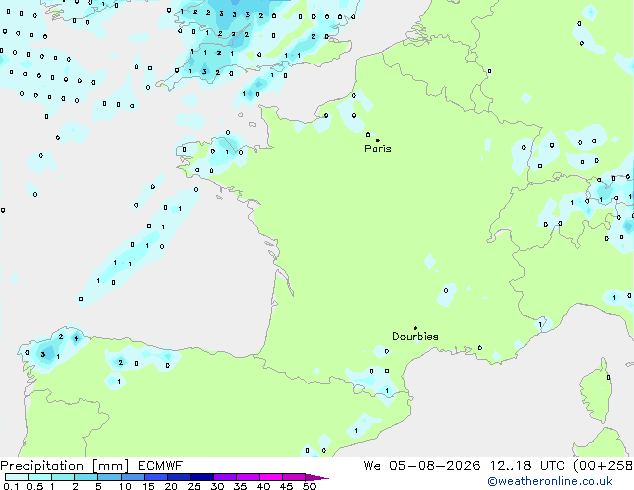The height and width of the screenshot is (490, 634).
Task: Choose the 20–25 mm legend color swatch
Action: (x=178, y=477)
